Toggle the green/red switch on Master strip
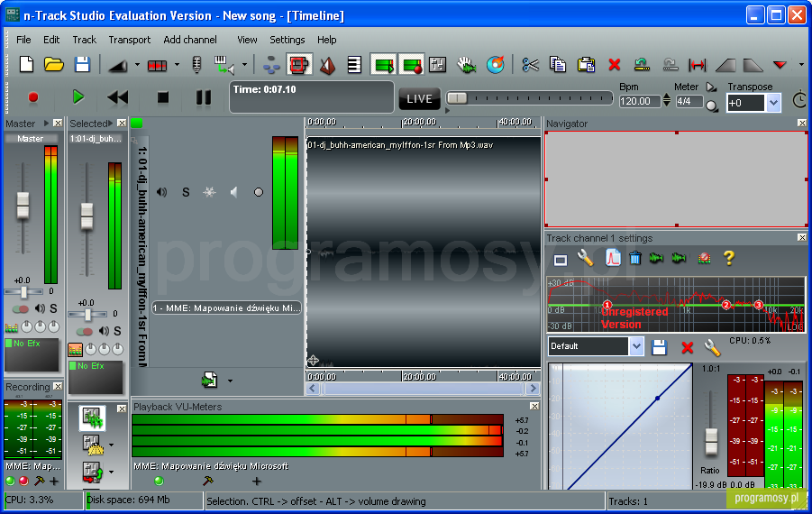The image size is (812, 514). click(20, 309)
